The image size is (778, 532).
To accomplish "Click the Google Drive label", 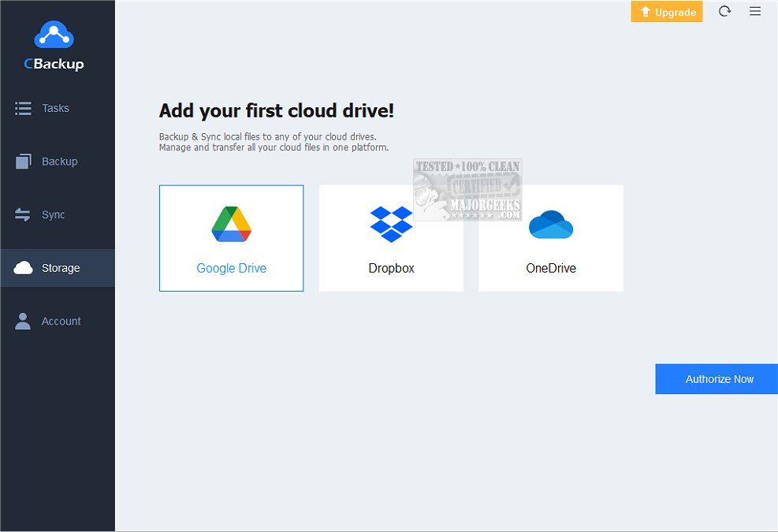I will (x=231, y=268).
